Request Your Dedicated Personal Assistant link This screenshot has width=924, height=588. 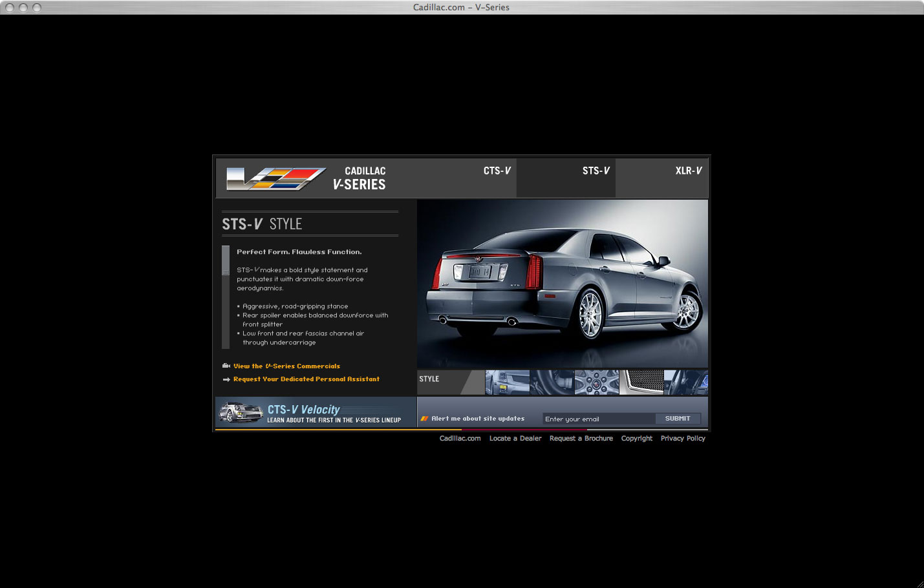click(306, 379)
